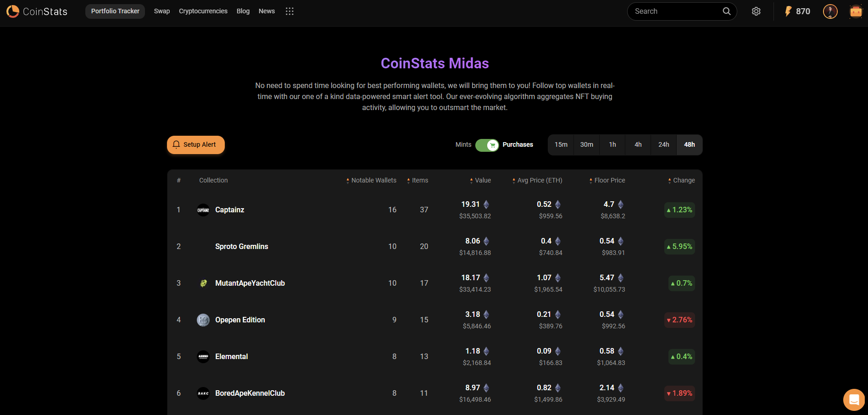Click the orange briefcase portfolio icon

856,11
